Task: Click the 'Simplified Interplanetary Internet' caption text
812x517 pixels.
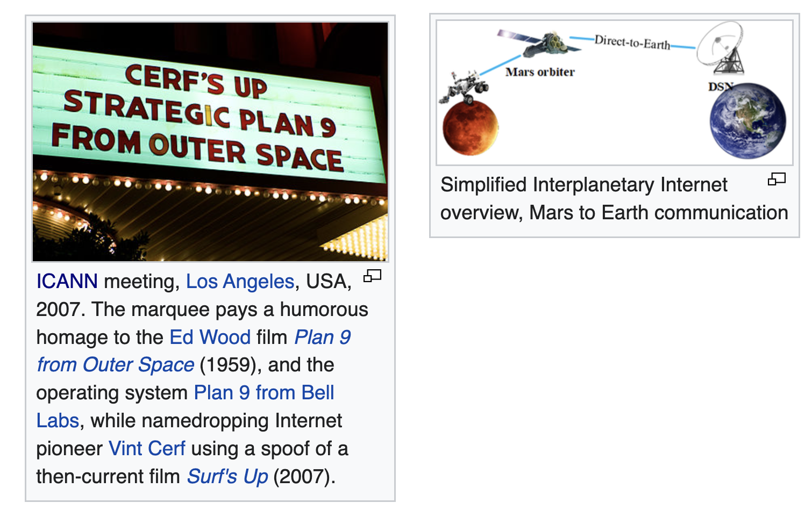Action: pyautogui.click(x=583, y=184)
